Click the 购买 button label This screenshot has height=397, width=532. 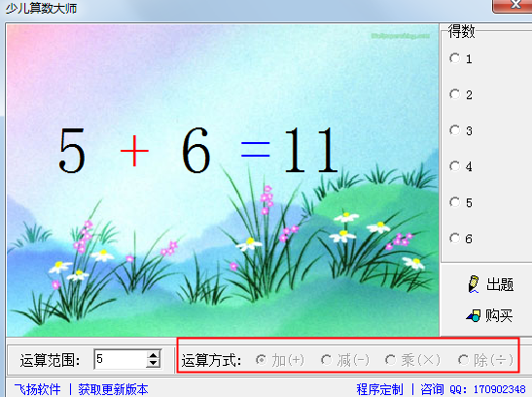(x=499, y=315)
